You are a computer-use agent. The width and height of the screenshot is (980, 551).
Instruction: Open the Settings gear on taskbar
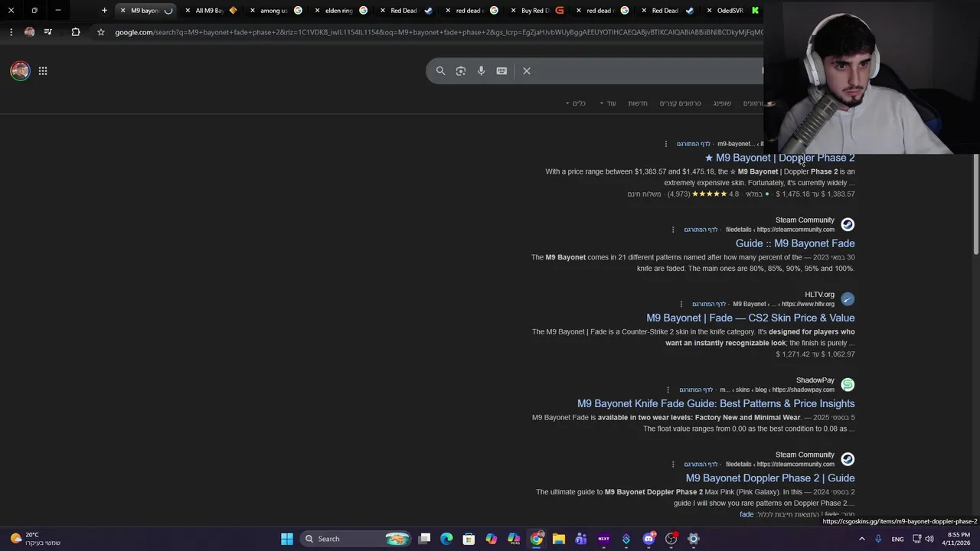(694, 539)
